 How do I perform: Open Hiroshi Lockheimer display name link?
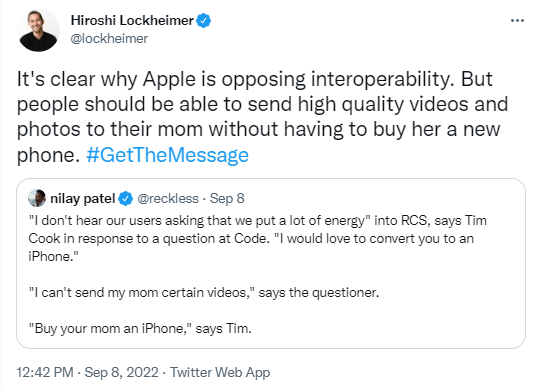coord(132,21)
